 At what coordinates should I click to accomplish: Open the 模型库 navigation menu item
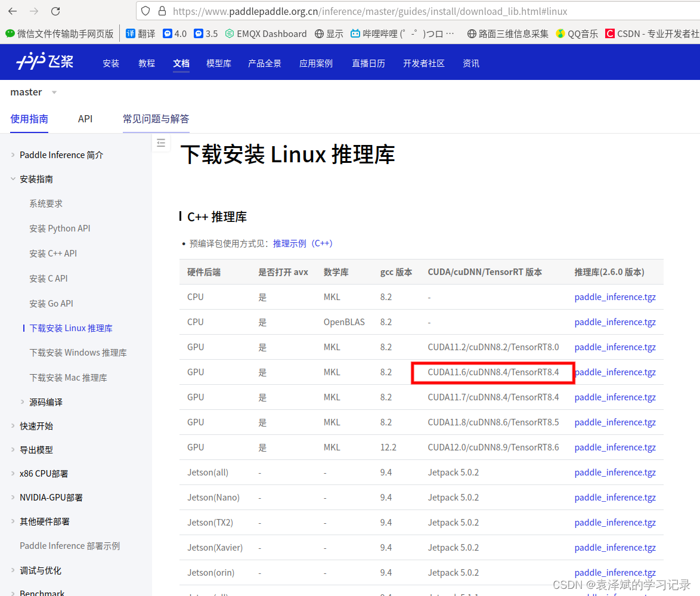pos(219,63)
